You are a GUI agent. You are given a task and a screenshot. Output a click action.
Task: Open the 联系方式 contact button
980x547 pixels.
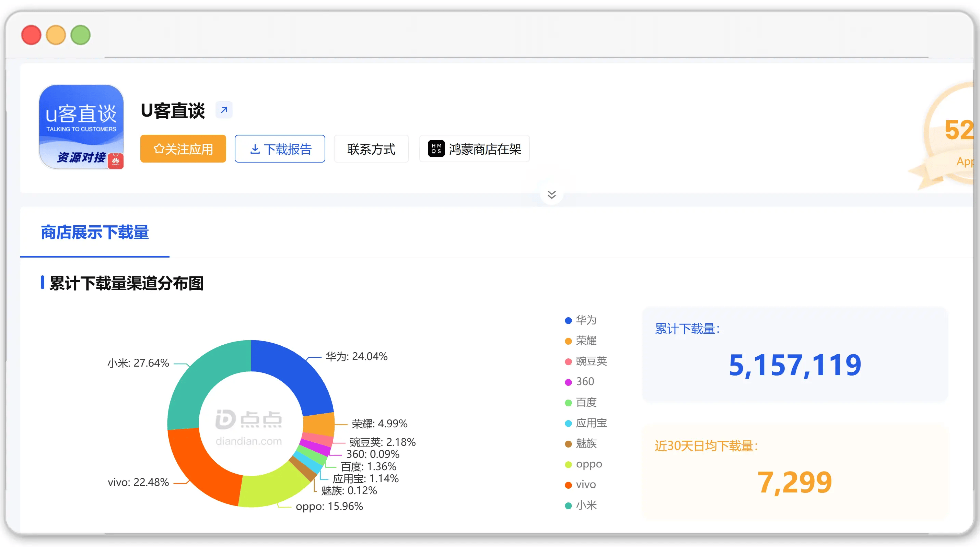point(371,148)
